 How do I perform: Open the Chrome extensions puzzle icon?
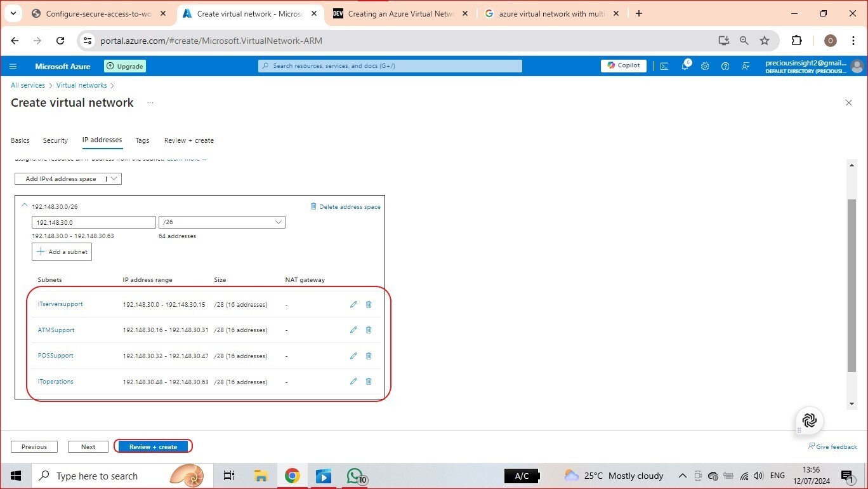tap(797, 41)
